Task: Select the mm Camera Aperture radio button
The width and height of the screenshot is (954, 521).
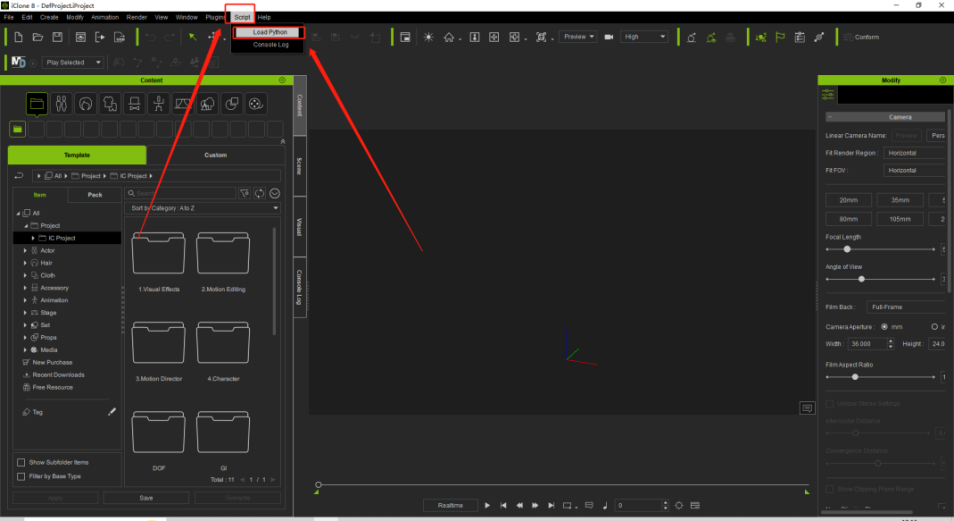Action: (884, 327)
